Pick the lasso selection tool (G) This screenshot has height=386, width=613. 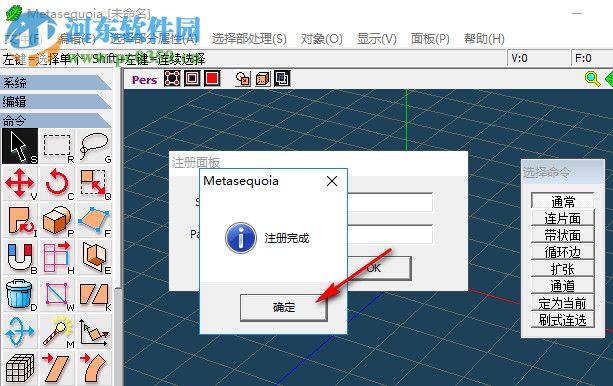tap(94, 146)
